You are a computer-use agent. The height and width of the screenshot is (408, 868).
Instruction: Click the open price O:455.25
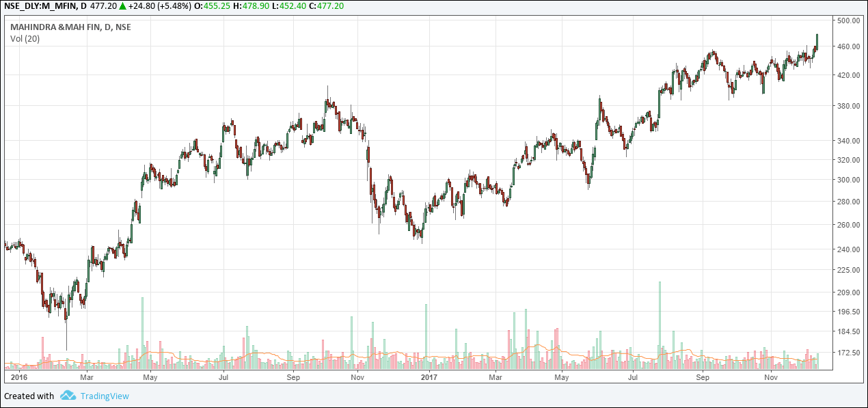[212, 6]
